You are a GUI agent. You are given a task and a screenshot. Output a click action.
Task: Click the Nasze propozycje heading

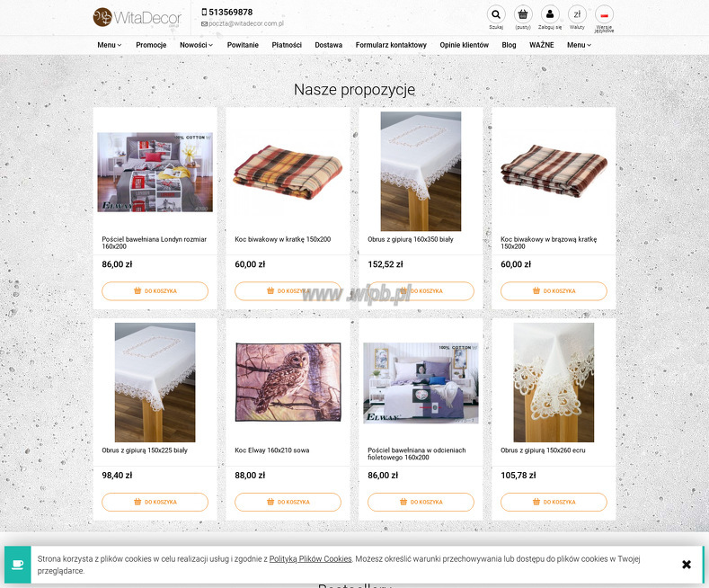(354, 90)
